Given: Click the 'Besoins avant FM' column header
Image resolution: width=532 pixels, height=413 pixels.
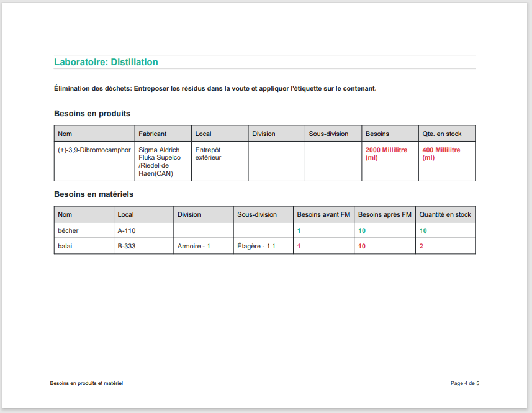Looking at the screenshot, I should pos(323,214).
